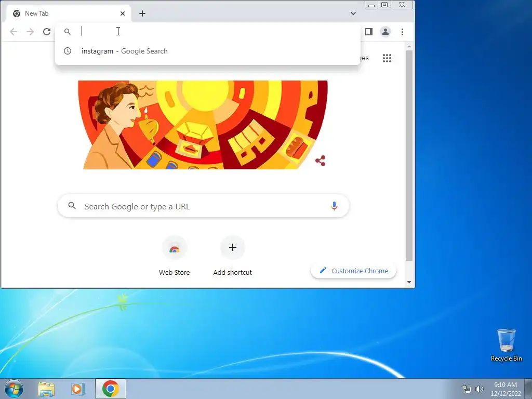Click the address bar text field
The height and width of the screenshot is (399, 532).
tap(217, 32)
